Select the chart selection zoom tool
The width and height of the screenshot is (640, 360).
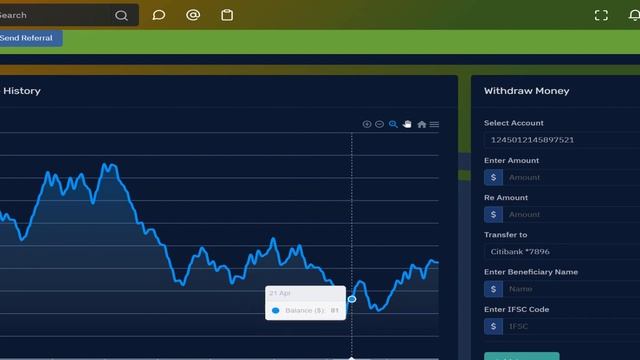coord(393,124)
